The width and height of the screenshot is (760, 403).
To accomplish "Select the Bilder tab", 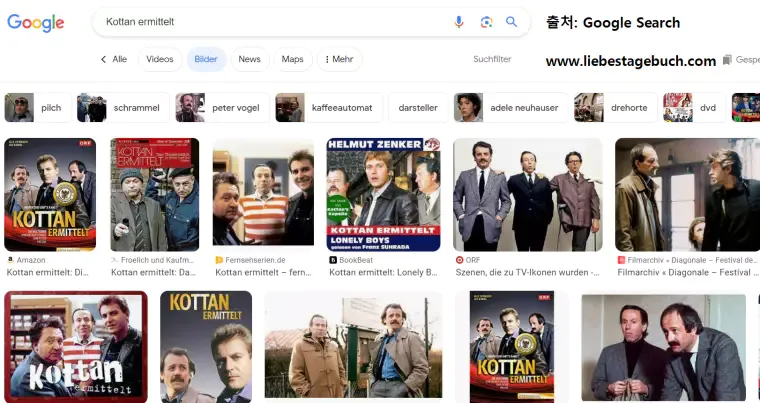I will point(206,59).
